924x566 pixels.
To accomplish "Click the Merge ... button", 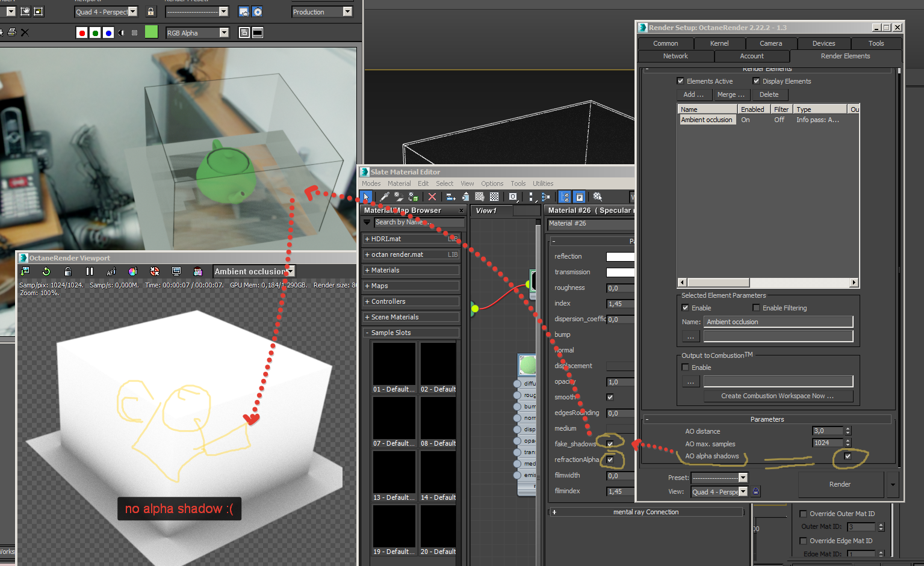I will (731, 94).
